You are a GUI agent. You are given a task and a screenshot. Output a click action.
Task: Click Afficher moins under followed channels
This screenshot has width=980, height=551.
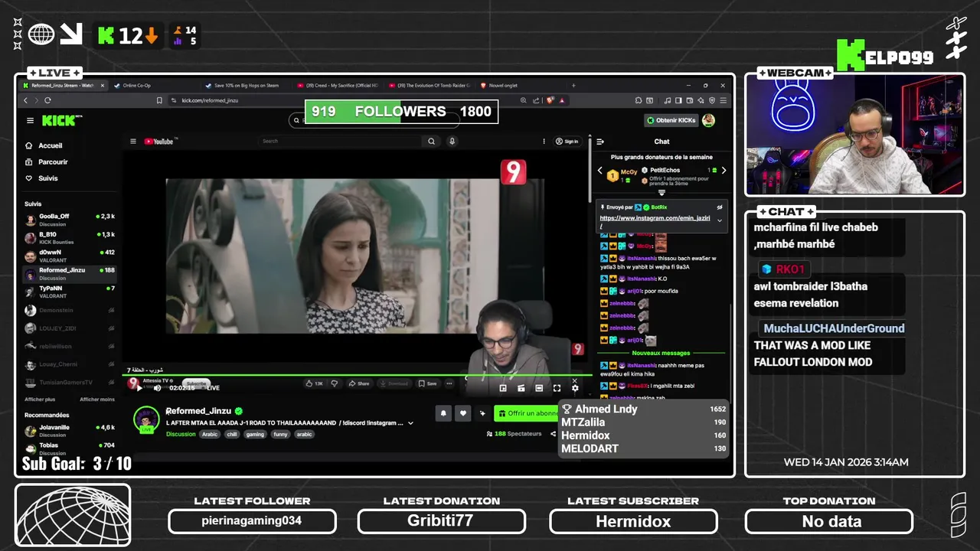pyautogui.click(x=97, y=399)
